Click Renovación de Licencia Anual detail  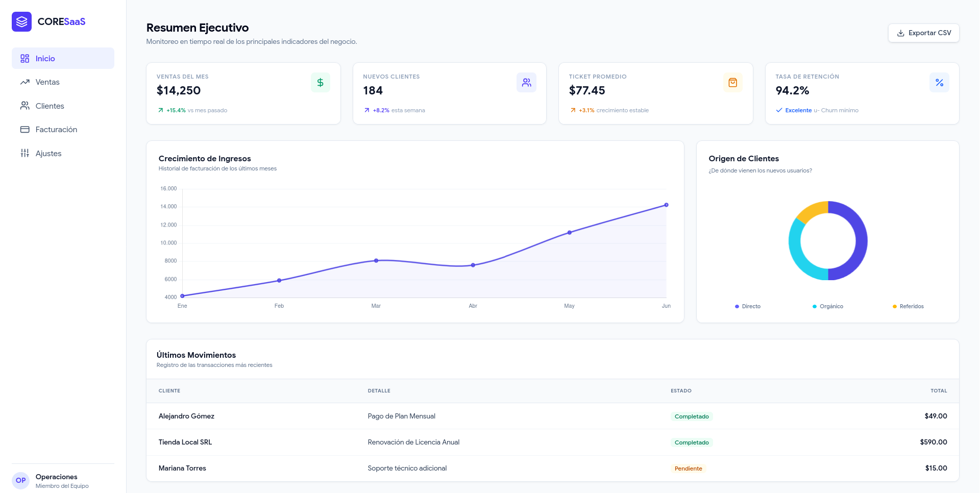[x=414, y=442]
